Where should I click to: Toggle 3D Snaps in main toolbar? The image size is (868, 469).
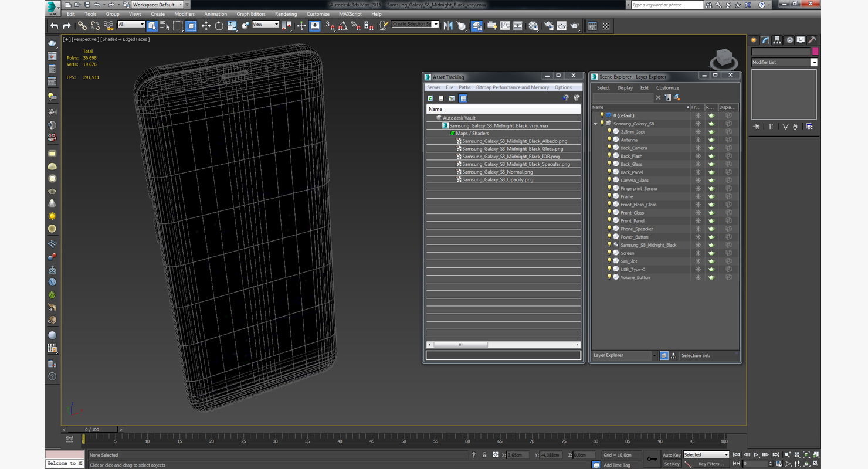coord(330,26)
